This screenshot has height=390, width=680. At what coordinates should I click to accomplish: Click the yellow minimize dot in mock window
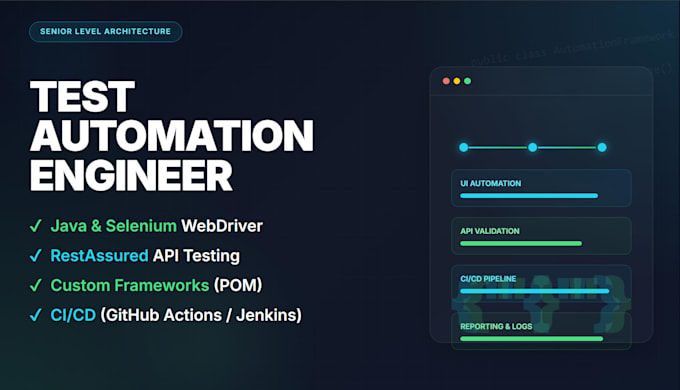[457, 81]
